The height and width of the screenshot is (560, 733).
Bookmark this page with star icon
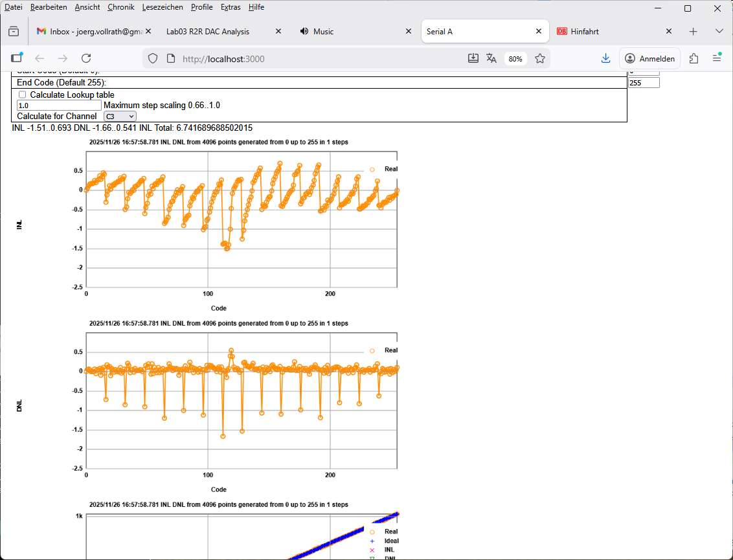[x=540, y=58]
